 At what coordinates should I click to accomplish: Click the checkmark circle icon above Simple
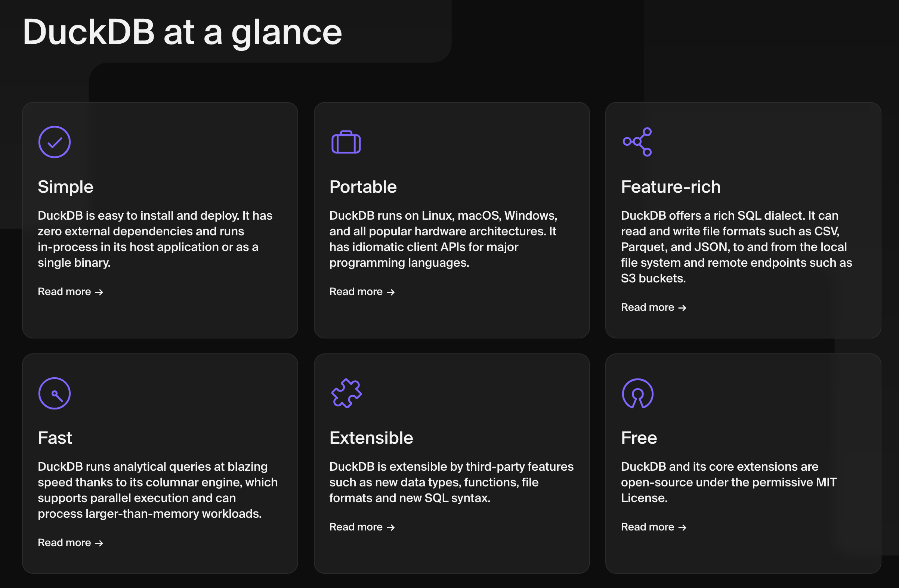[54, 142]
